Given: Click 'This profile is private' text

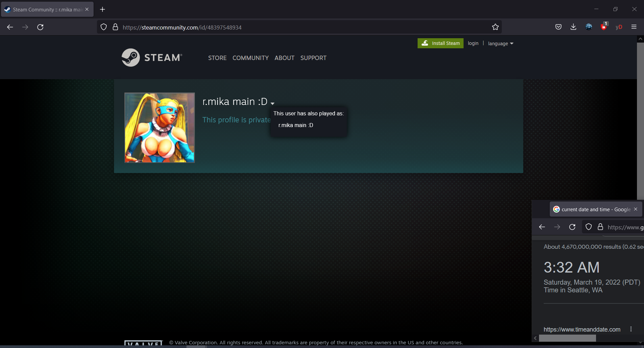Looking at the screenshot, I should pyautogui.click(x=236, y=120).
